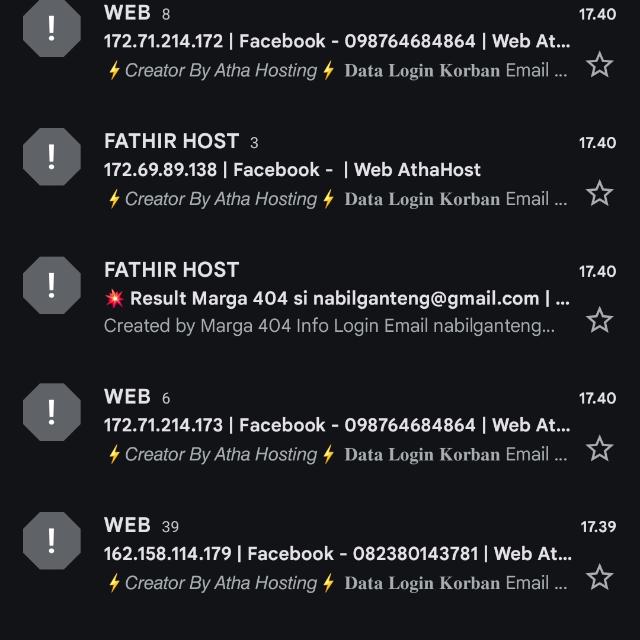Screen dimensions: 640x640
Task: Tap the FATHIR HOST sender with 3 messages
Action: click(x=171, y=141)
